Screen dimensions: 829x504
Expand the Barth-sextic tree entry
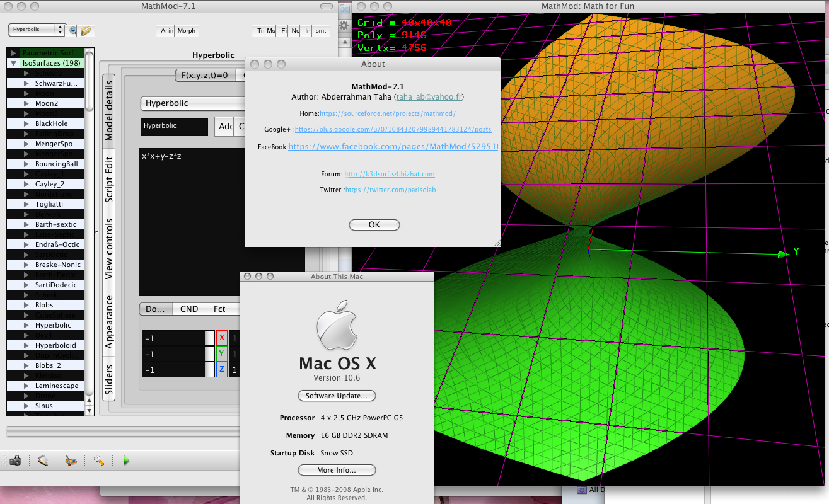coord(26,224)
